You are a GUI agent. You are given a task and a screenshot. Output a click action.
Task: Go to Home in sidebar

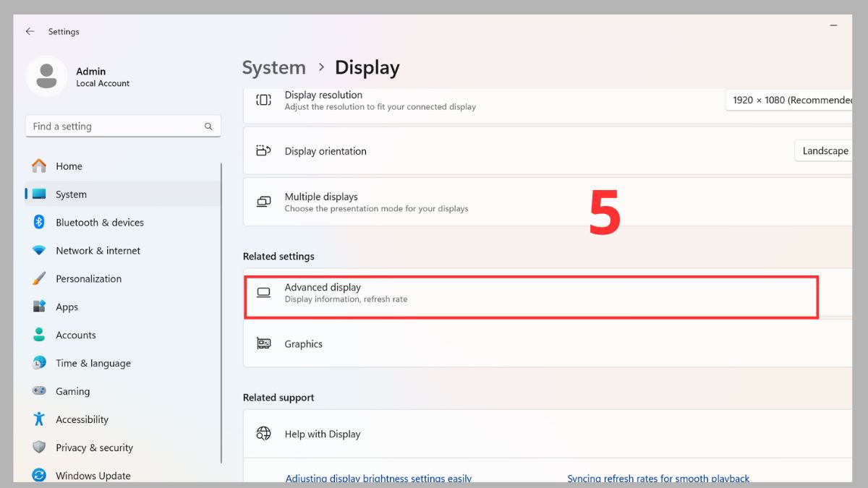click(123, 166)
